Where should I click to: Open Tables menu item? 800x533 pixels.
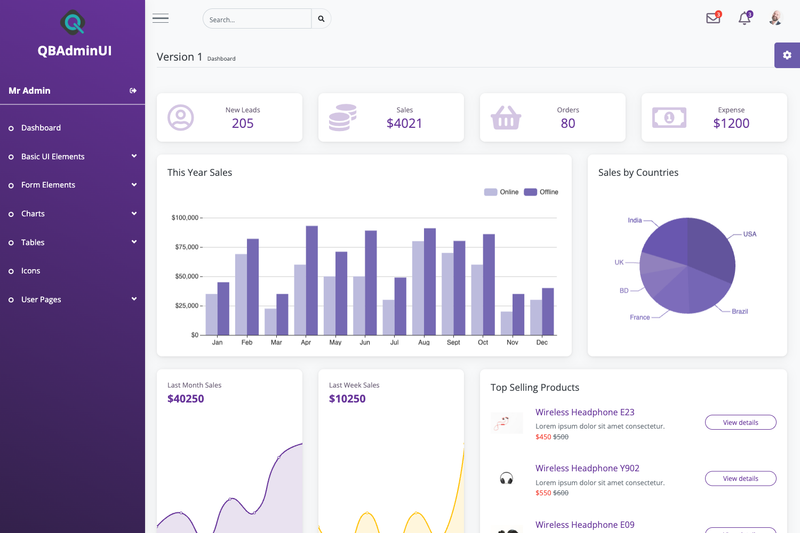tap(33, 242)
